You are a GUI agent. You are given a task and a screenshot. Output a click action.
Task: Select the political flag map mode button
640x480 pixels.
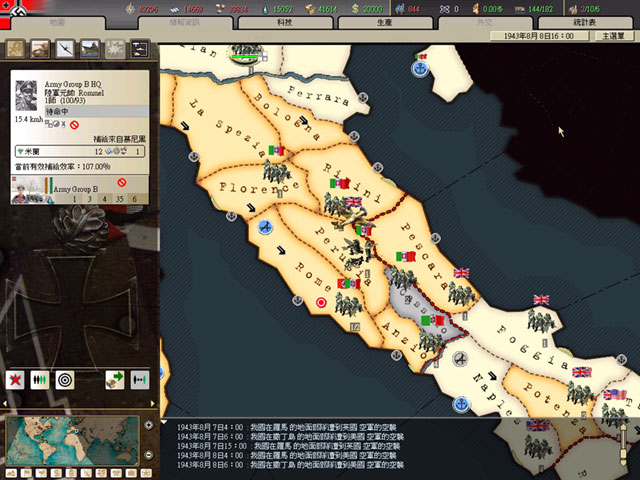click(27, 473)
